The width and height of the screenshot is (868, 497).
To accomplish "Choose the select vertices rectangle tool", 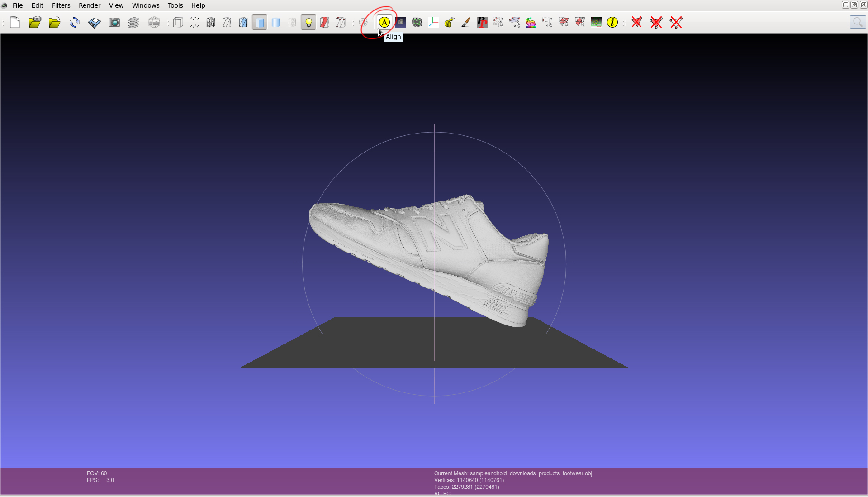I will pyautogui.click(x=547, y=22).
